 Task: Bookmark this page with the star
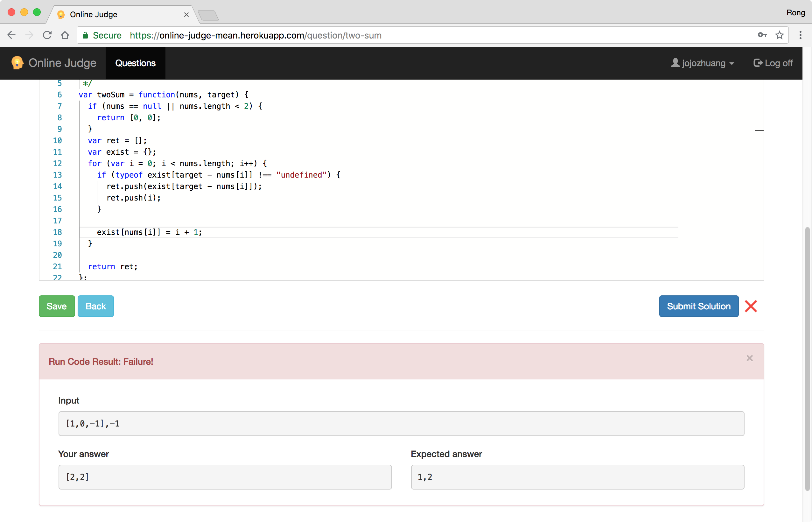pyautogui.click(x=780, y=35)
